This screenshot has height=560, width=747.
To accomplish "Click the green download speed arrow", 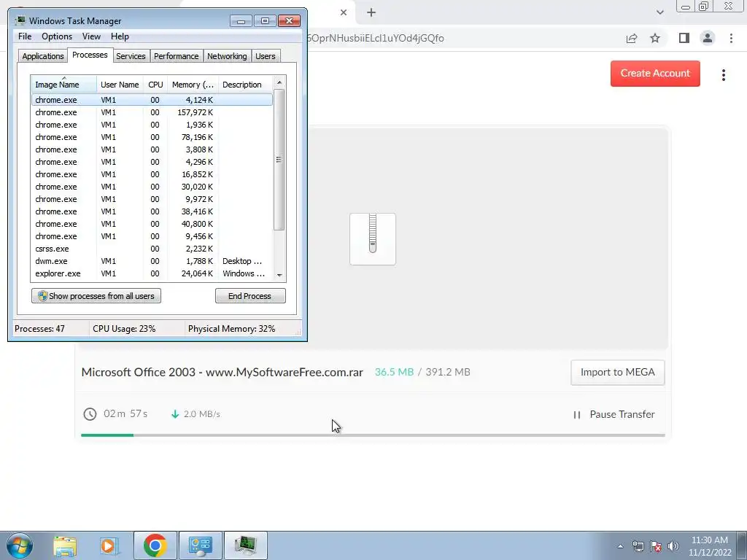I will (x=175, y=414).
